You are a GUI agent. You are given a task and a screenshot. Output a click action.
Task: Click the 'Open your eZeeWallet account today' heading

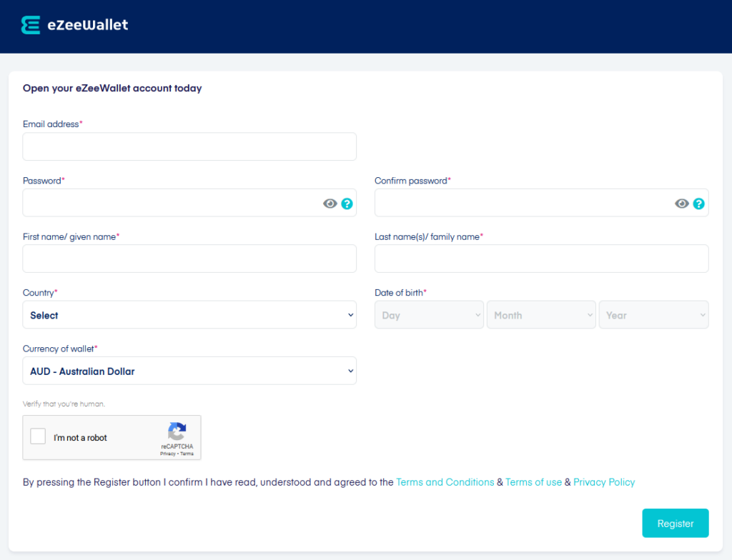[112, 88]
